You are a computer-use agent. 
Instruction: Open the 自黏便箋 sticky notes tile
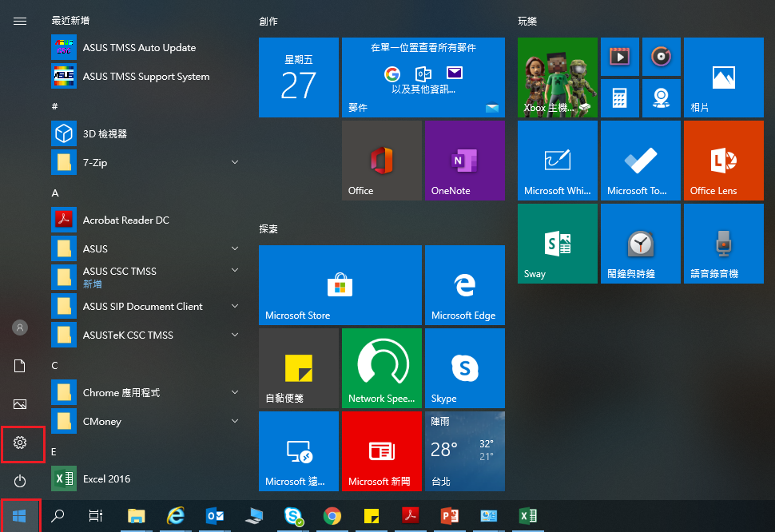299,368
